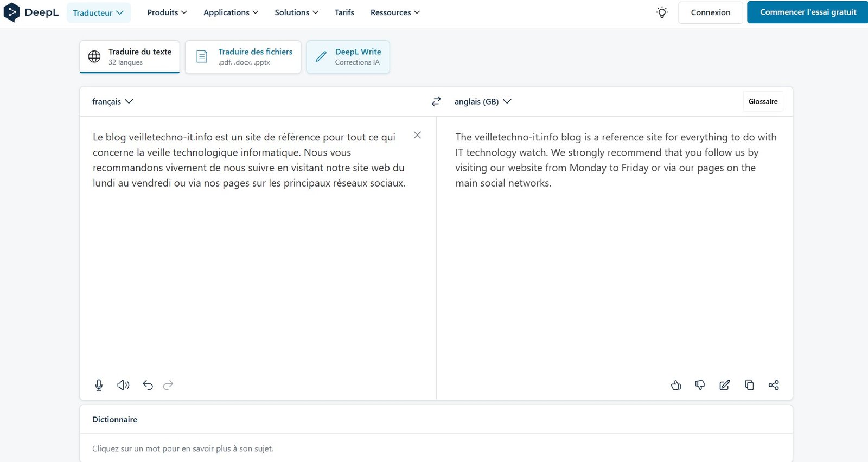
Task: Edit translation with pencil icon
Action: (725, 385)
